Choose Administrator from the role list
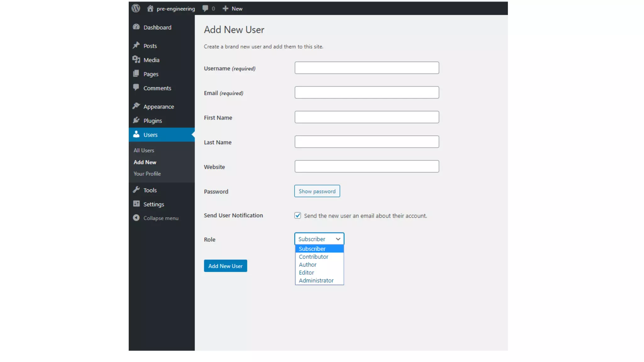 pyautogui.click(x=316, y=281)
